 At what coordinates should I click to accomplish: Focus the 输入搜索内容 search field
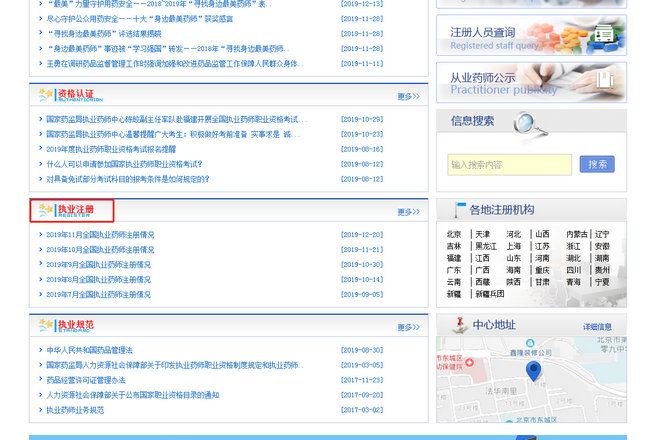click(x=509, y=164)
